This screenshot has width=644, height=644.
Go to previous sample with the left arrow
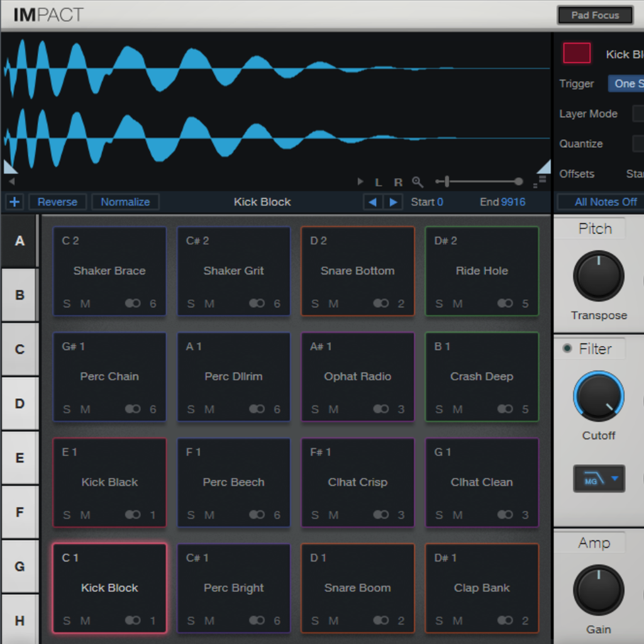click(x=372, y=202)
